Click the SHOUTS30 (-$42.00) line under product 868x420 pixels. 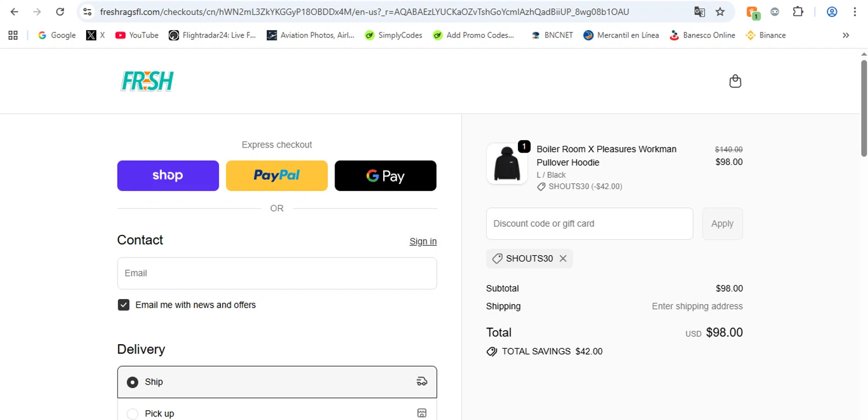coord(580,186)
